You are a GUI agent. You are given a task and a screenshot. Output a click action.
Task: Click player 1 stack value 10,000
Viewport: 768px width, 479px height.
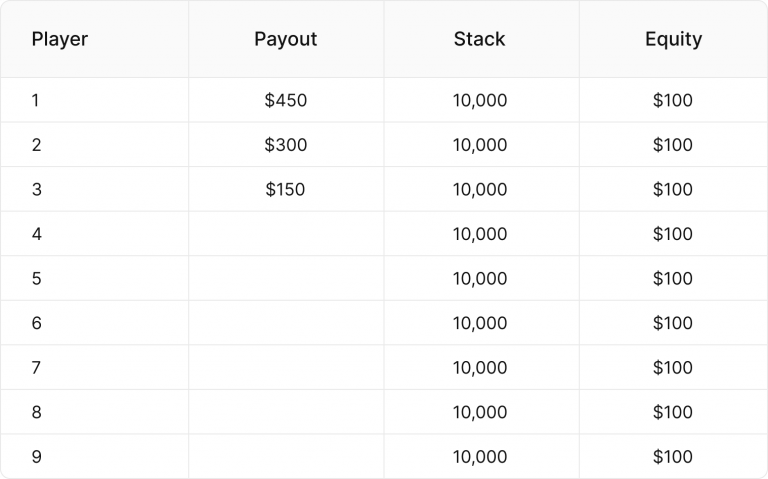point(479,100)
